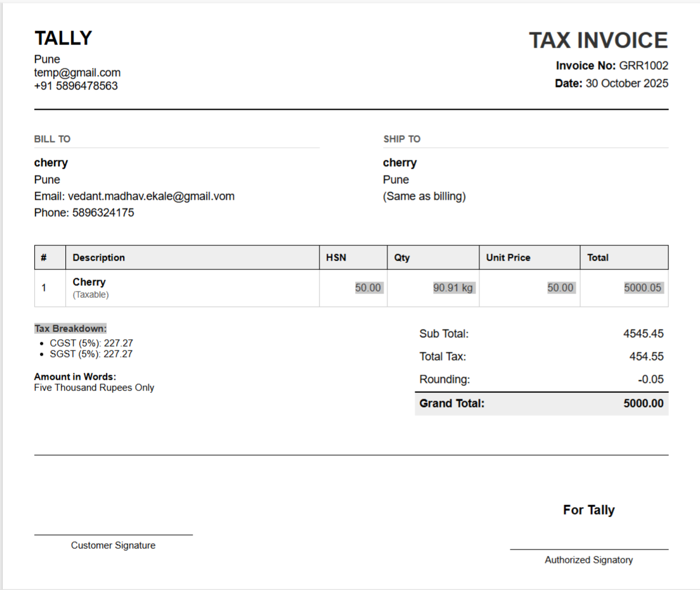The height and width of the screenshot is (590, 700).
Task: Click the Unit Price column header
Action: coord(508,258)
